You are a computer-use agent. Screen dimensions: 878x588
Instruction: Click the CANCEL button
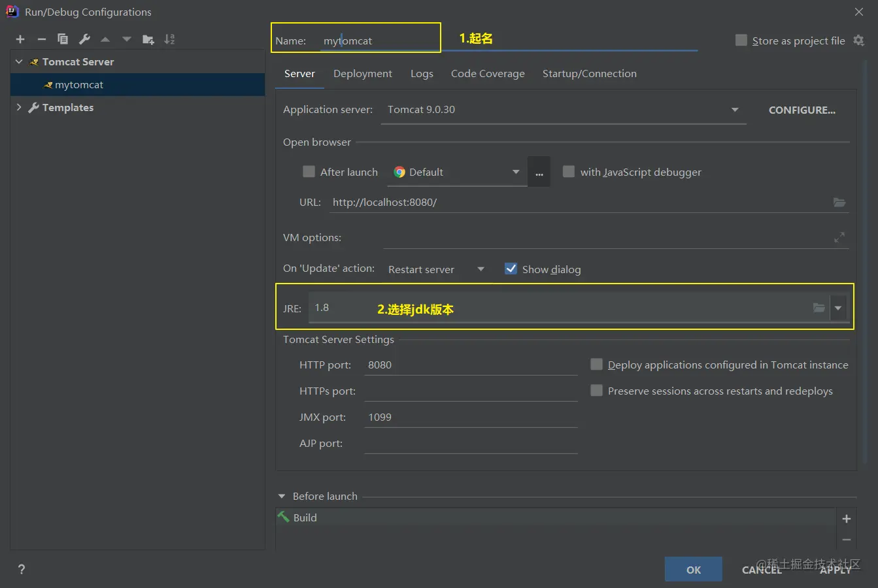point(762,570)
